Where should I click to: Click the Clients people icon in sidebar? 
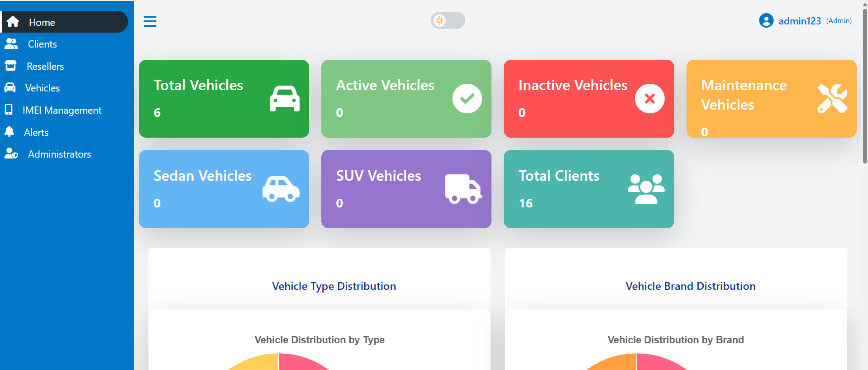(x=11, y=43)
